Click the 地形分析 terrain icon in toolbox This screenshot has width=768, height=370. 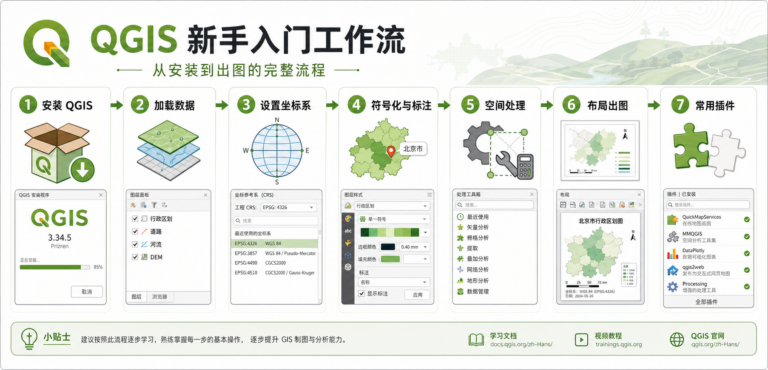460,281
